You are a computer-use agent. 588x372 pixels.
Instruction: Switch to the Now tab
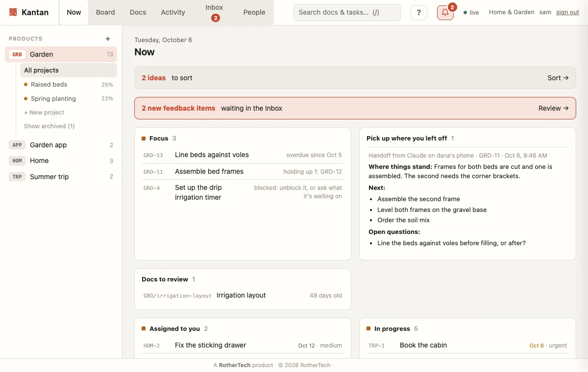coord(74,12)
